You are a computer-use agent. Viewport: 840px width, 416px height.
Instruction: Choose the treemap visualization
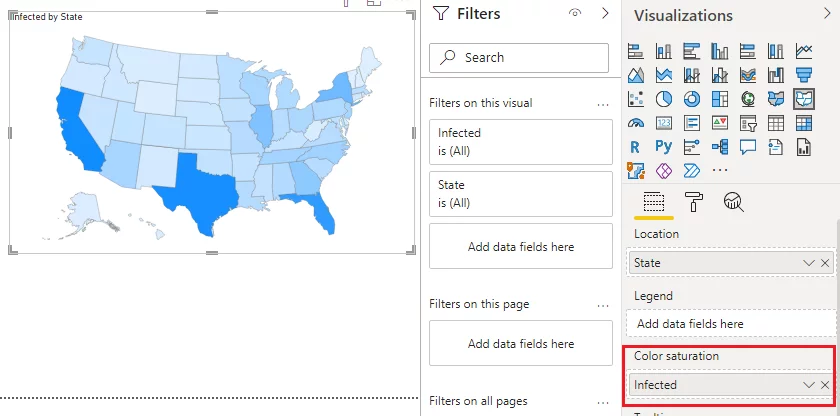[x=719, y=99]
